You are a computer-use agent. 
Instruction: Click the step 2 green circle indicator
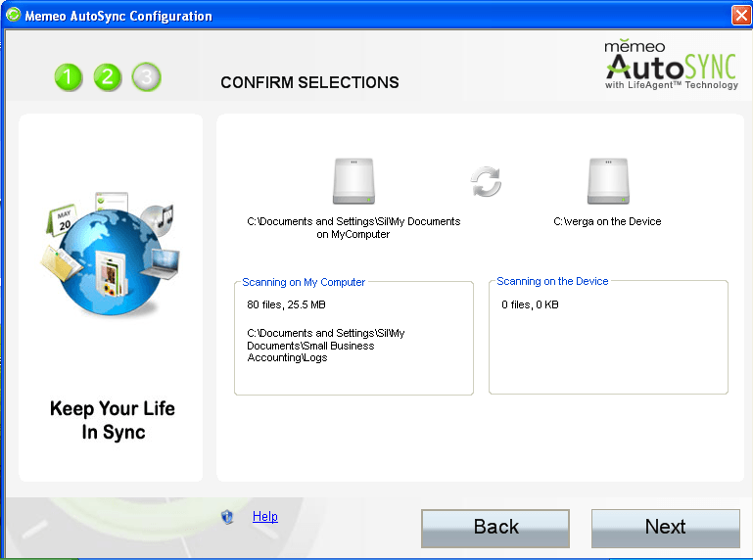coord(108,77)
